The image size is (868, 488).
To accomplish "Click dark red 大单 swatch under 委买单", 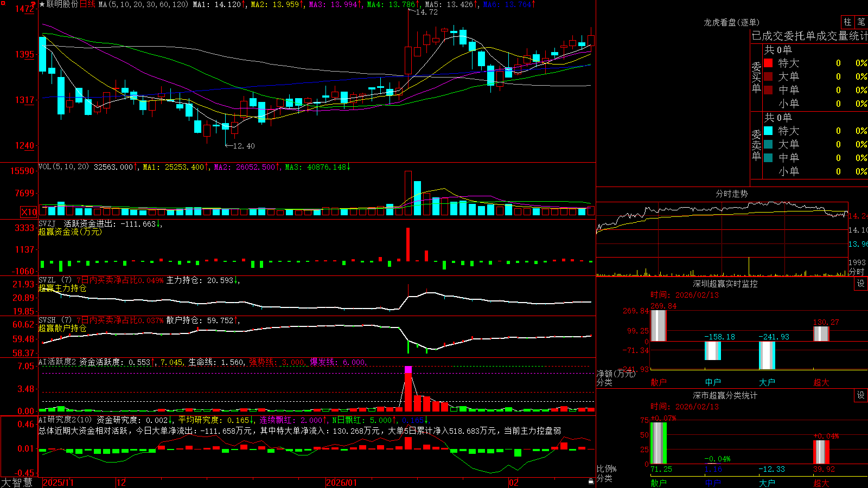I will pos(768,76).
